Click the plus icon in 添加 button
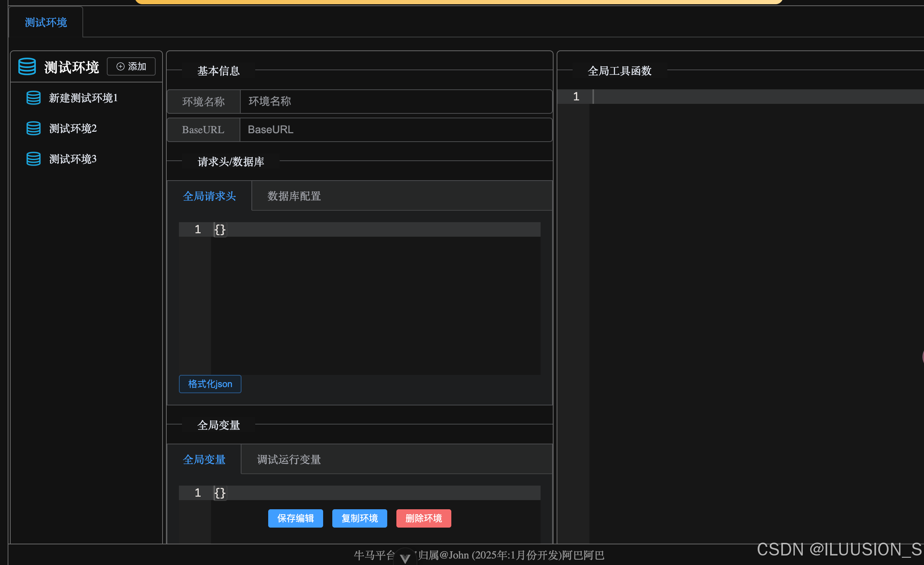Screen dimensions: 924x565 [x=121, y=66]
